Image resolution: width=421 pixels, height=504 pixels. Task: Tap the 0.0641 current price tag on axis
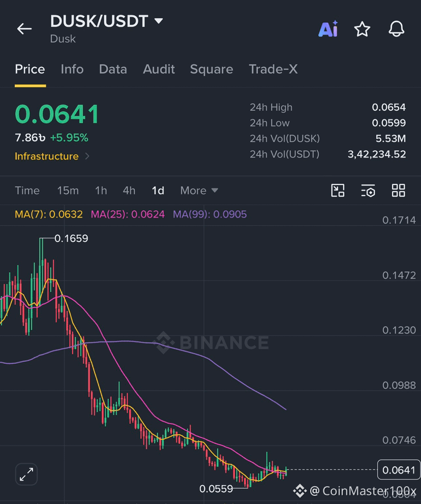coord(399,470)
